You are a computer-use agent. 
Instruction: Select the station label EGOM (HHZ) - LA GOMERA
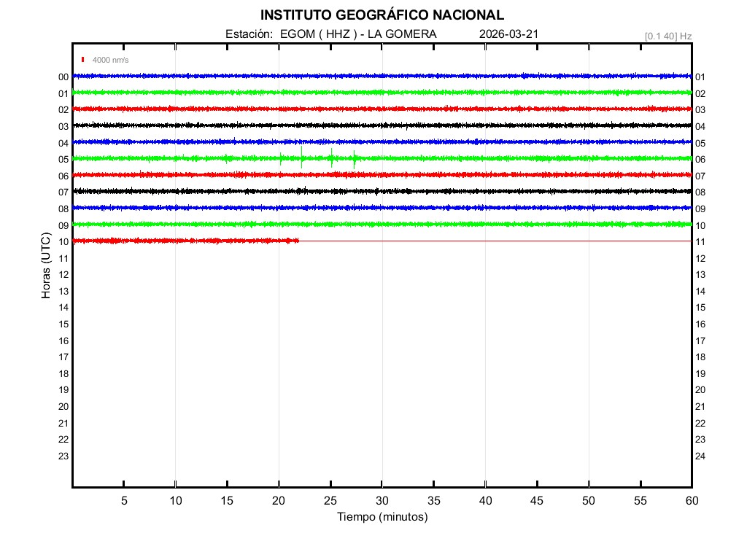pos(331,34)
